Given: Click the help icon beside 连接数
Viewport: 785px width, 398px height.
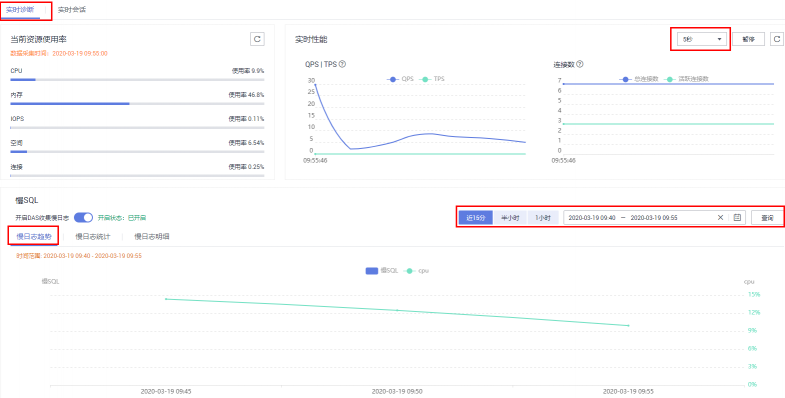Looking at the screenshot, I should coord(580,65).
